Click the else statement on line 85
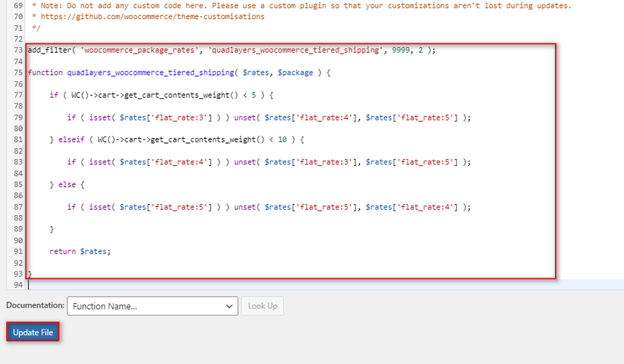The height and width of the screenshot is (364, 624). pos(67,185)
